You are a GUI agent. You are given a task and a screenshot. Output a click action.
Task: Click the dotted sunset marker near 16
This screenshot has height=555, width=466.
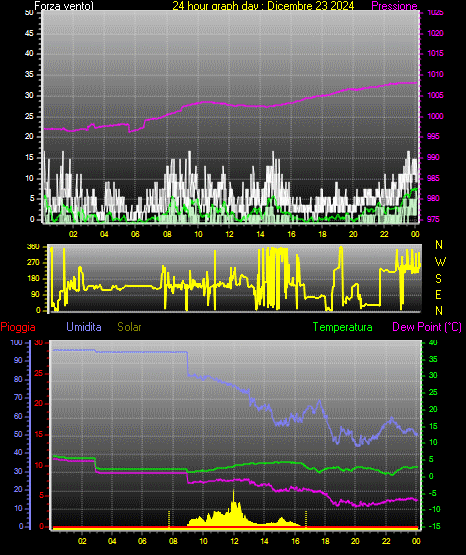point(306,519)
